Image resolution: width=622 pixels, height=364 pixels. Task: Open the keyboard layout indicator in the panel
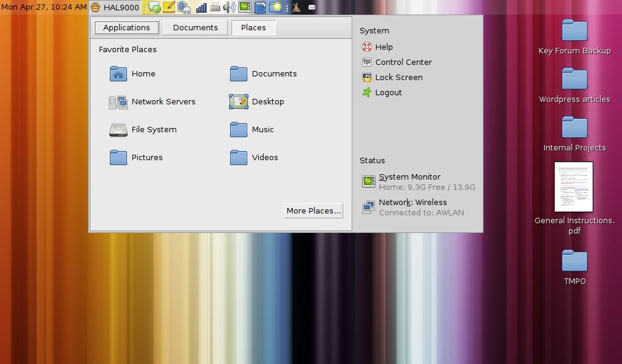[214, 7]
